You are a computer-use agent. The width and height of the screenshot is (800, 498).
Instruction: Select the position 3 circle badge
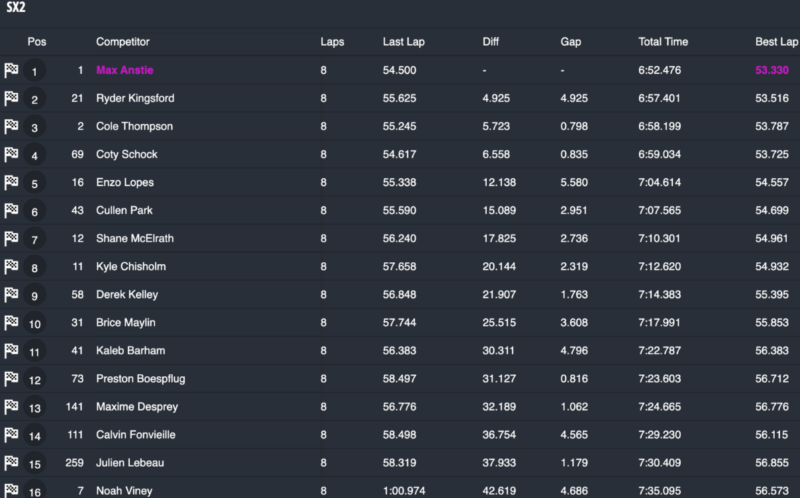point(35,127)
